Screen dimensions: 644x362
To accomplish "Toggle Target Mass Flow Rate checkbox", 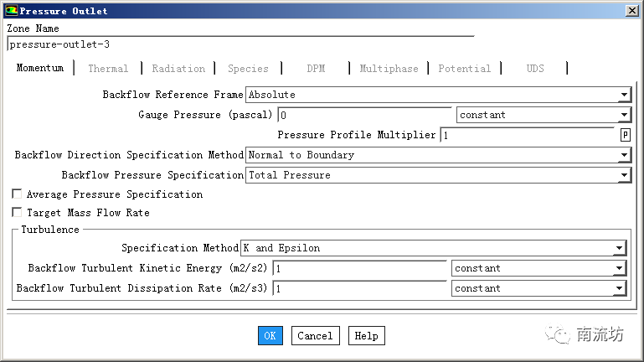I will (17, 213).
